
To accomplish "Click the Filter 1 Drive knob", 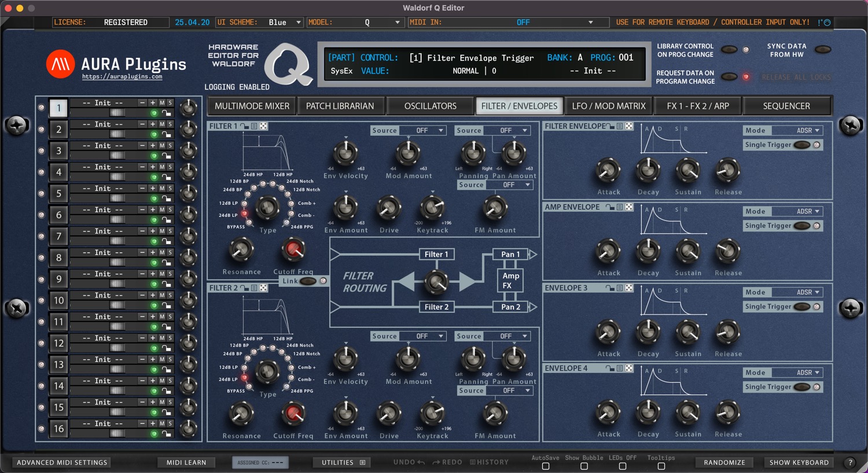I will point(389,208).
